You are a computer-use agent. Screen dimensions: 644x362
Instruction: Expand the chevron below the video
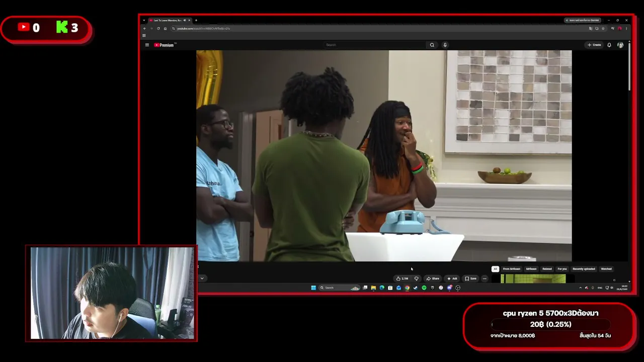pos(202,278)
